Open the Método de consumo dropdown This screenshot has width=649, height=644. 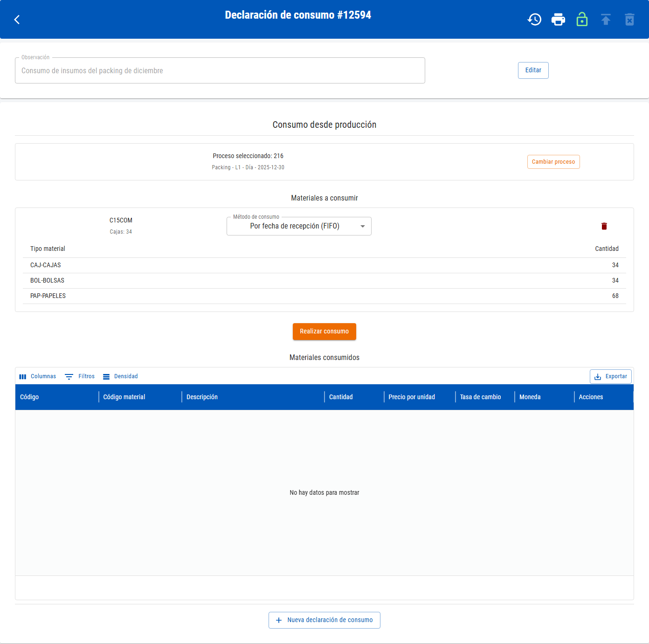pyautogui.click(x=299, y=226)
